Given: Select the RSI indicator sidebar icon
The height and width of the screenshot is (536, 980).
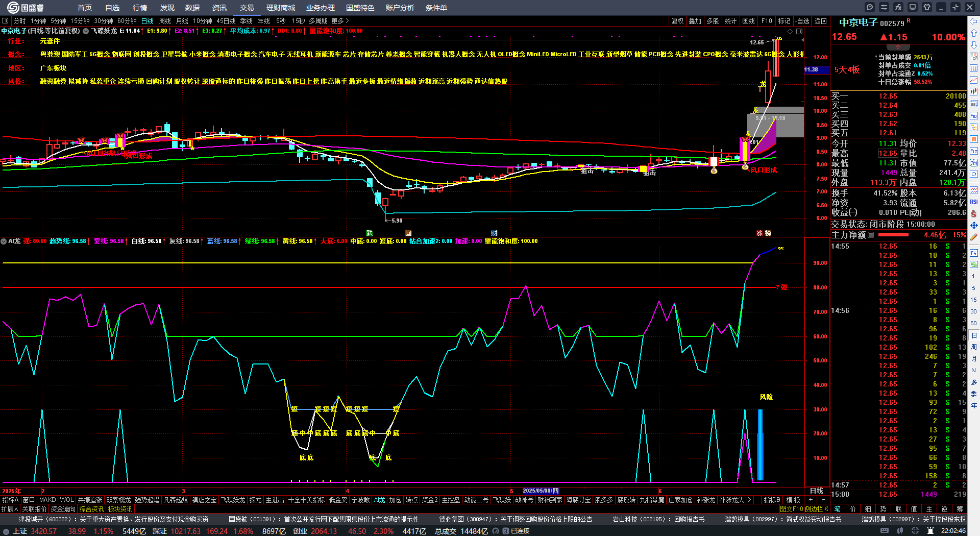Looking at the screenshot, I should coord(974,202).
